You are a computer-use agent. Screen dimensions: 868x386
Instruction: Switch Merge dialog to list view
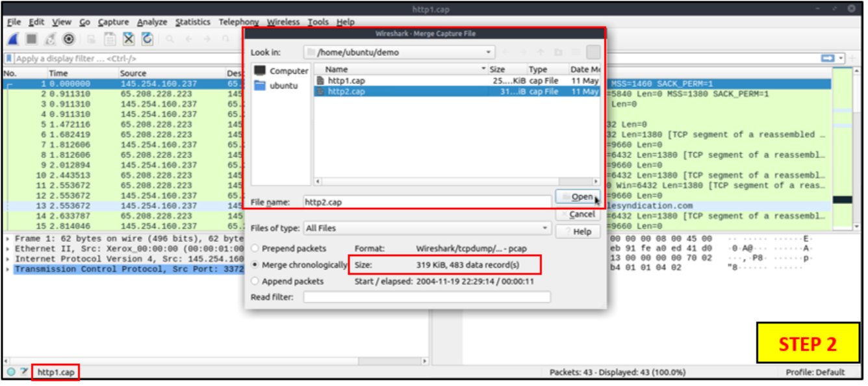[x=576, y=52]
